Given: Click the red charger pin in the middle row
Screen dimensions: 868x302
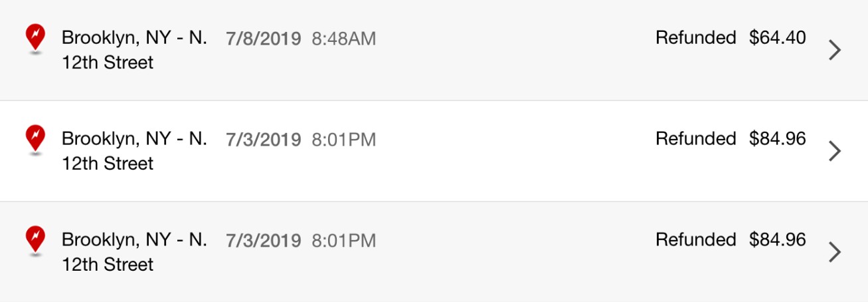Looking at the screenshot, I should (35, 139).
